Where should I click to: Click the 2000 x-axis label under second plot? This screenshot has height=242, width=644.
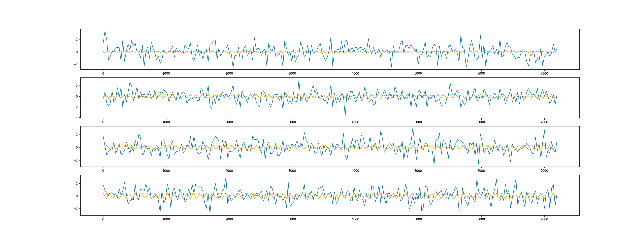[229, 122]
